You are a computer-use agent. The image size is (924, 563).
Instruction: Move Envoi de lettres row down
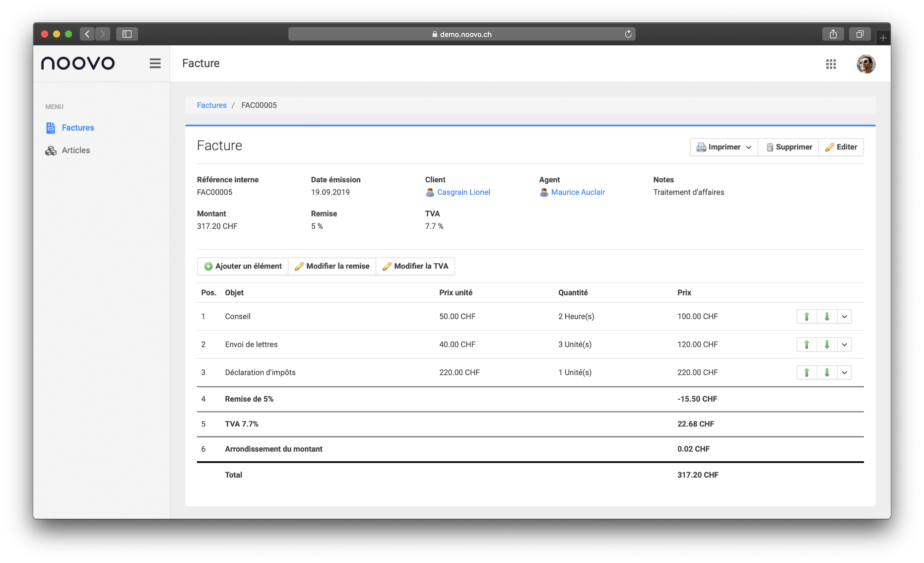[x=827, y=345]
